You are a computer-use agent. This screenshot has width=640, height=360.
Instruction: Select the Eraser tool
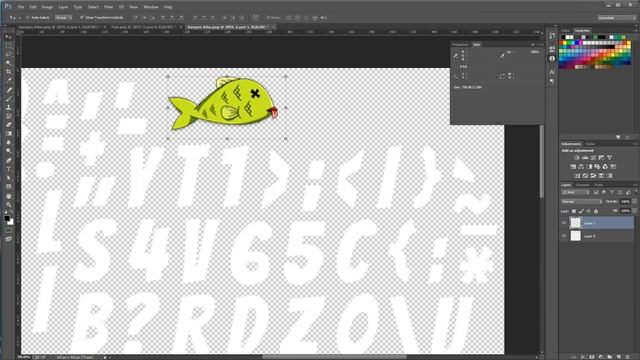tap(9, 125)
